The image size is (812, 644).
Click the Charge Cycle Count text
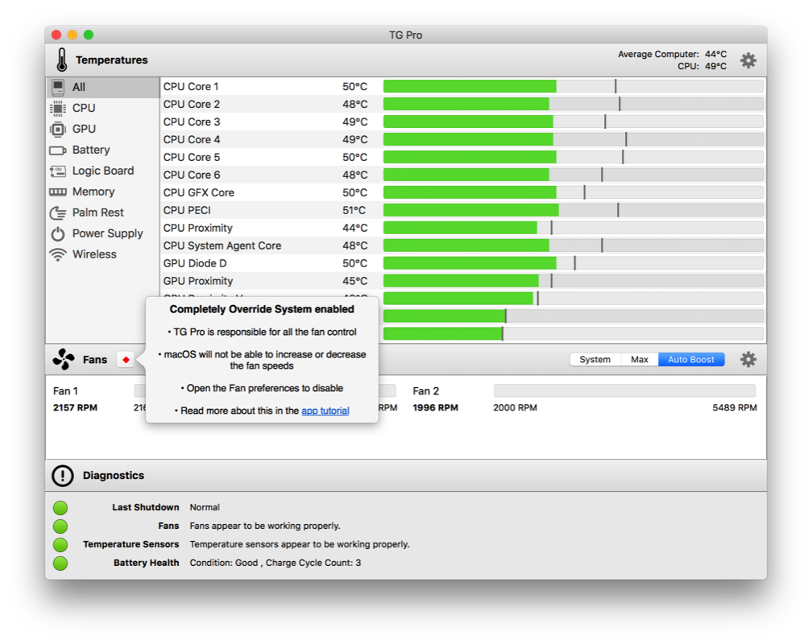313,563
